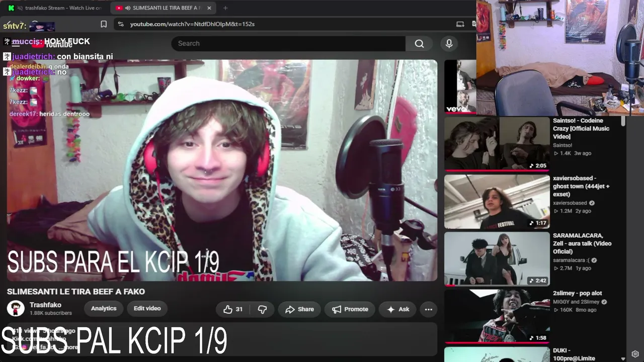
Task: Click the video title 'SLIMESANTI LE TIRA BEEF A FAKO'
Action: [x=76, y=292]
